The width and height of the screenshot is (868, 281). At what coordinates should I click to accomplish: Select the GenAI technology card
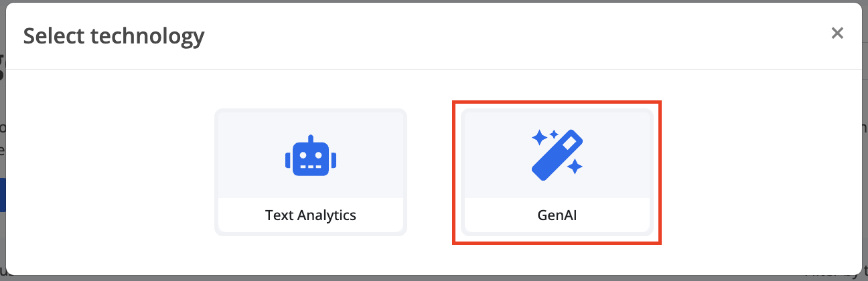tap(557, 173)
